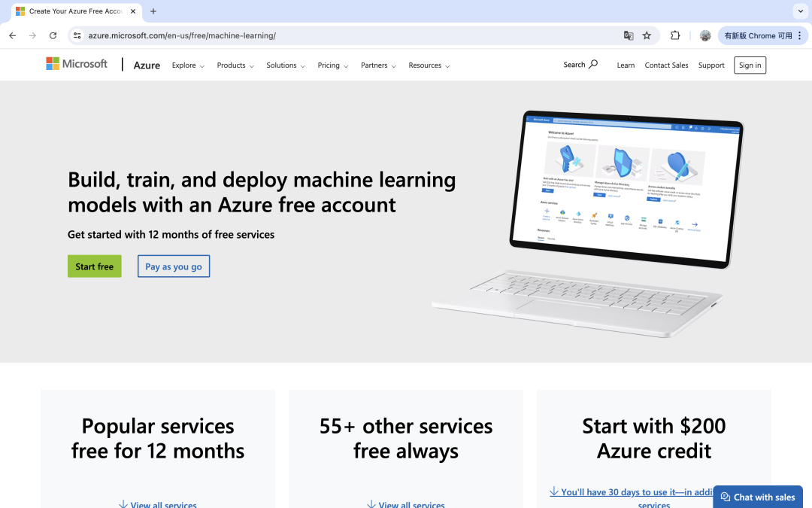Viewport: 812px width, 508px height.
Task: Click the browser forward arrow
Action: tap(32, 36)
